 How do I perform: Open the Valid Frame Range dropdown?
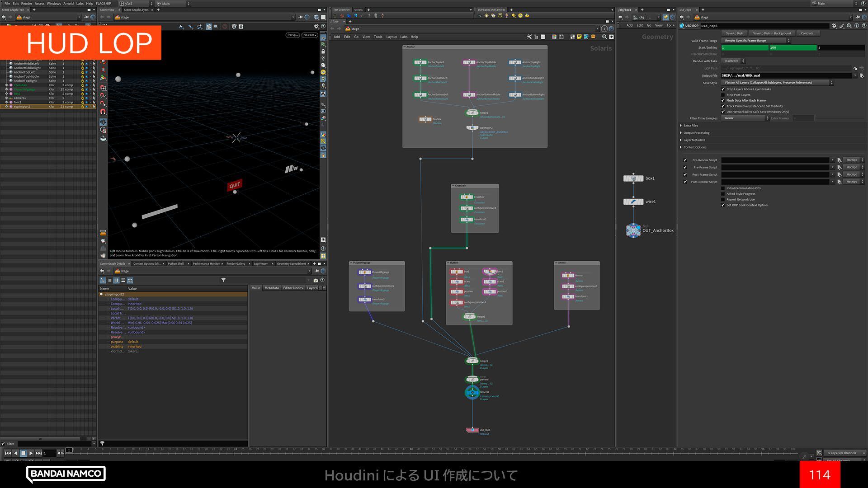tap(755, 41)
